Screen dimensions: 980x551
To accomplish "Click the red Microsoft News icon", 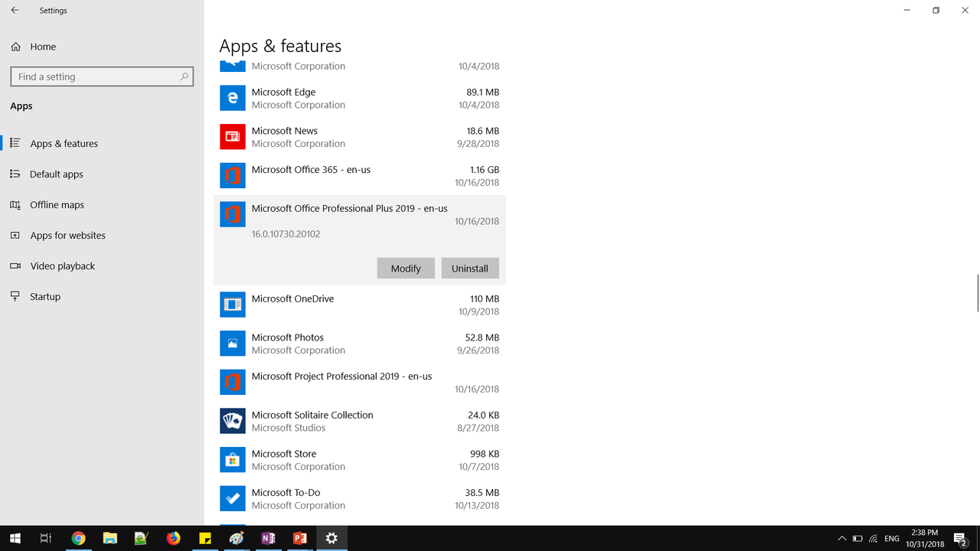I will tap(233, 137).
